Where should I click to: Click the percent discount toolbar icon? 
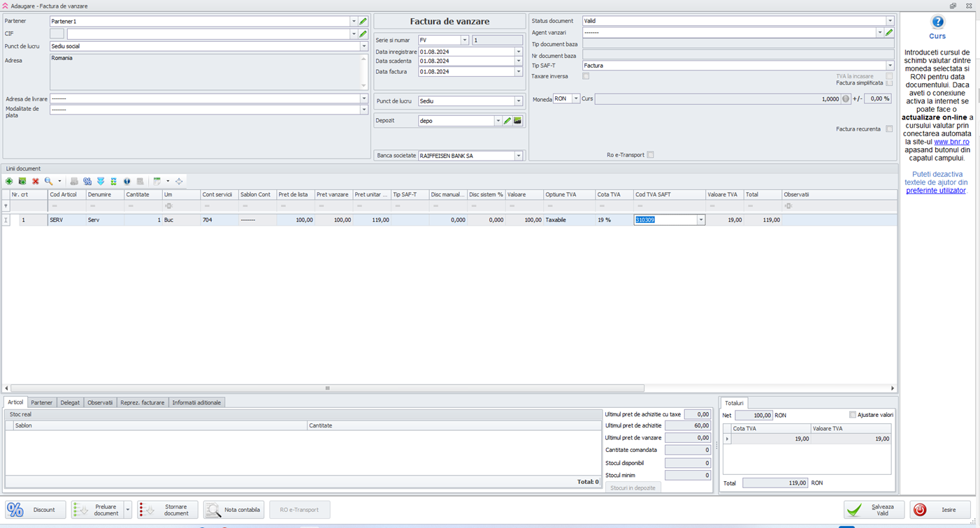(x=87, y=182)
